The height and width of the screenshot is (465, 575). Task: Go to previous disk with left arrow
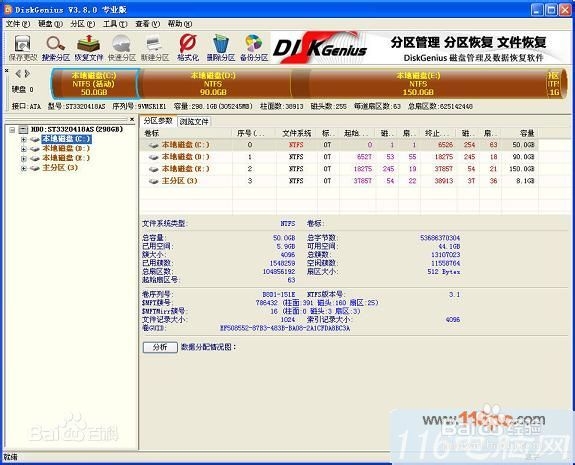pos(18,74)
